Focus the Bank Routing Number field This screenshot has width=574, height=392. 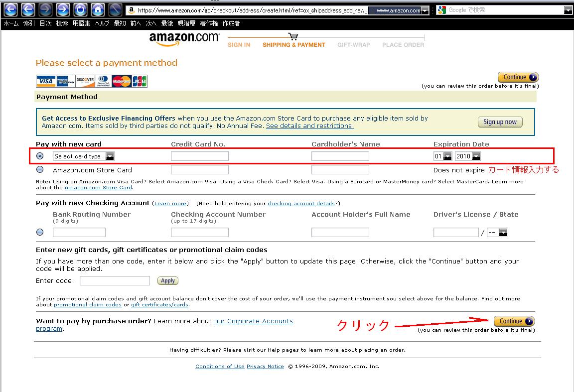79,233
